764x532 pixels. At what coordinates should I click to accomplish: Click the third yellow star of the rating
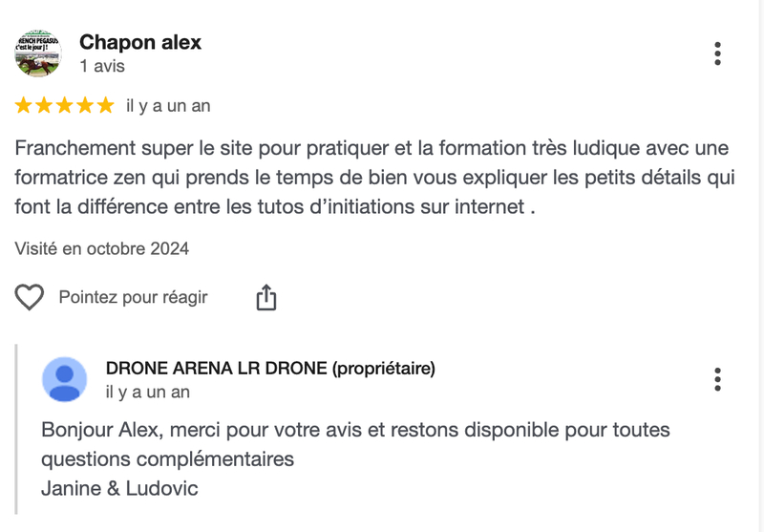pos(65,106)
